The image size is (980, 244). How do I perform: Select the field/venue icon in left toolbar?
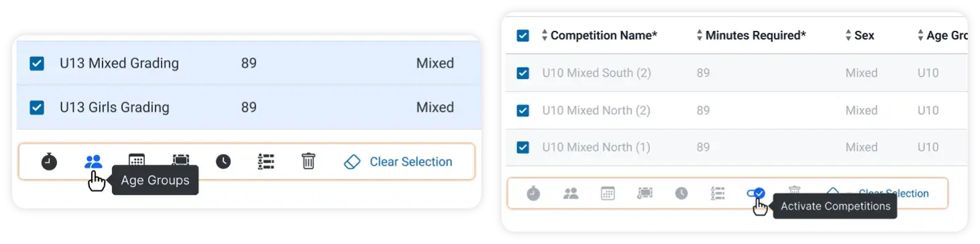pyautogui.click(x=180, y=160)
